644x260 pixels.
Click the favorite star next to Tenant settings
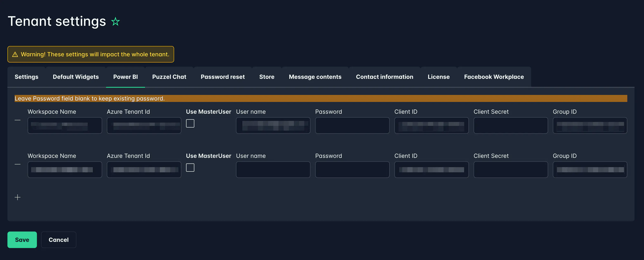[115, 21]
